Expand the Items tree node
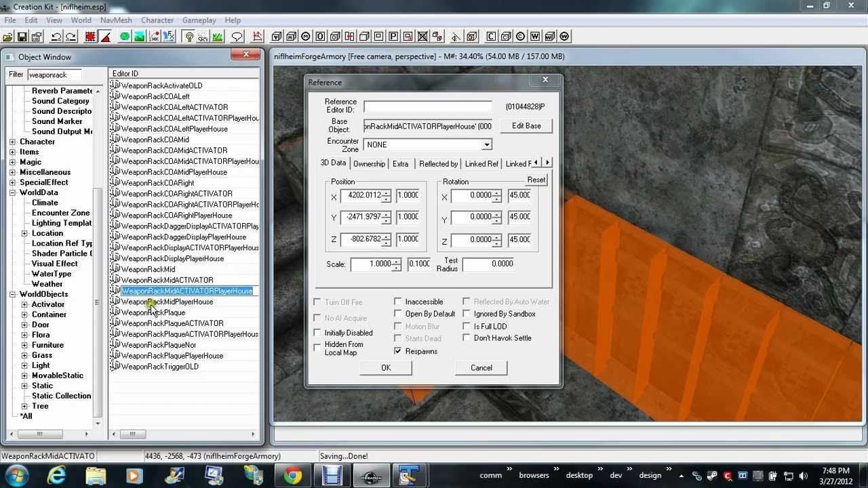Image resolution: width=868 pixels, height=488 pixels. [12, 152]
